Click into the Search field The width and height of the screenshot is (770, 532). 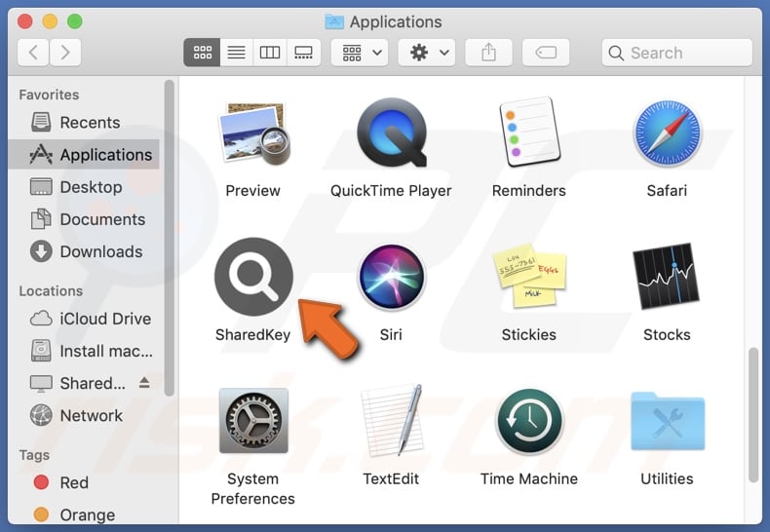point(677,53)
